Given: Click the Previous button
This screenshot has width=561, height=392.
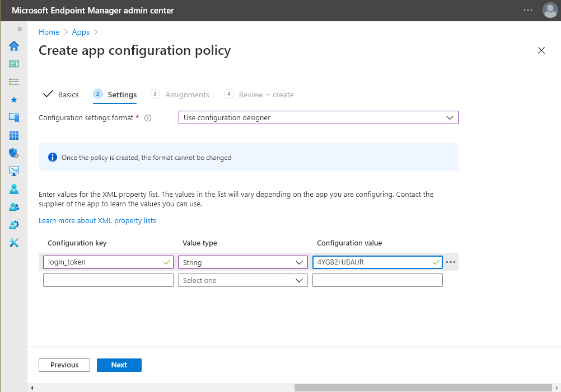Looking at the screenshot, I should click(x=64, y=365).
